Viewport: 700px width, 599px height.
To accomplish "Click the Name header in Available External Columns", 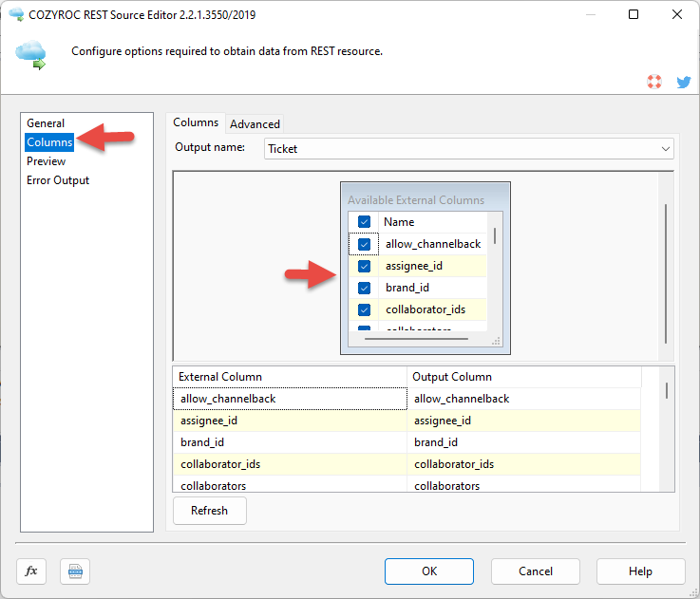I will pos(432,222).
